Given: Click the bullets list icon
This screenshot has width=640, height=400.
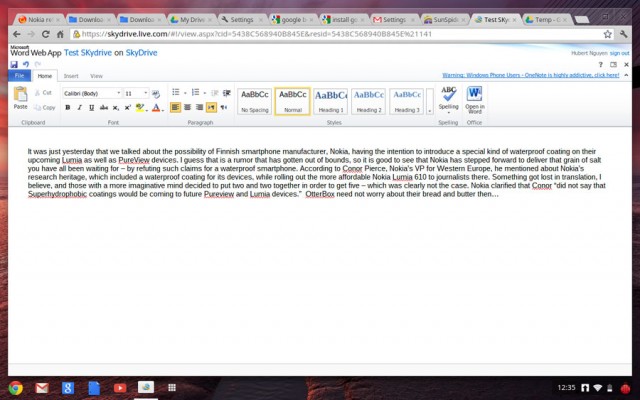Looking at the screenshot, I should [175, 92].
